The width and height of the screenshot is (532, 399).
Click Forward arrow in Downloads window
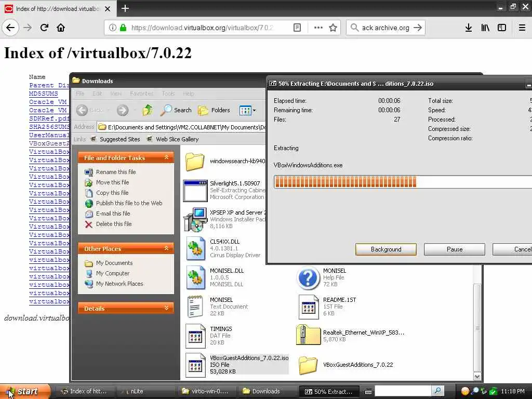click(x=123, y=110)
